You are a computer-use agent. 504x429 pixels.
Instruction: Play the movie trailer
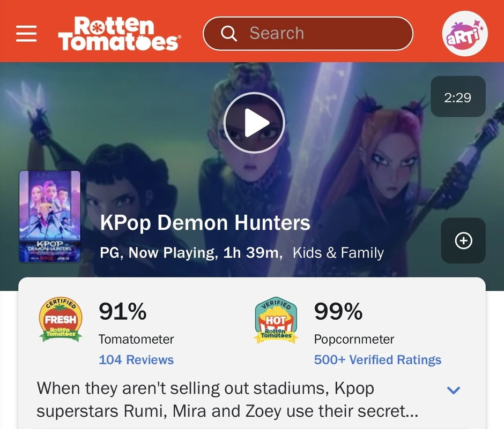(254, 122)
